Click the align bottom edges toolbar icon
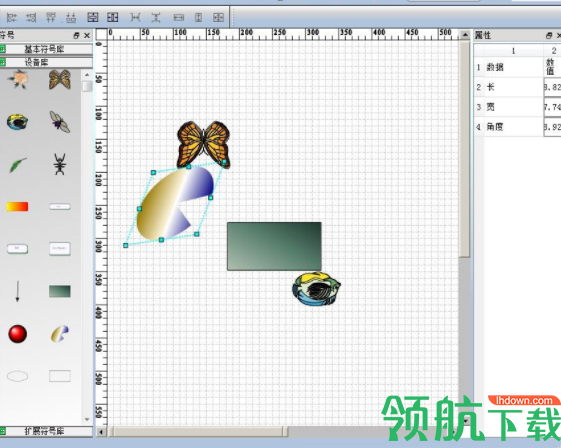 (x=71, y=17)
